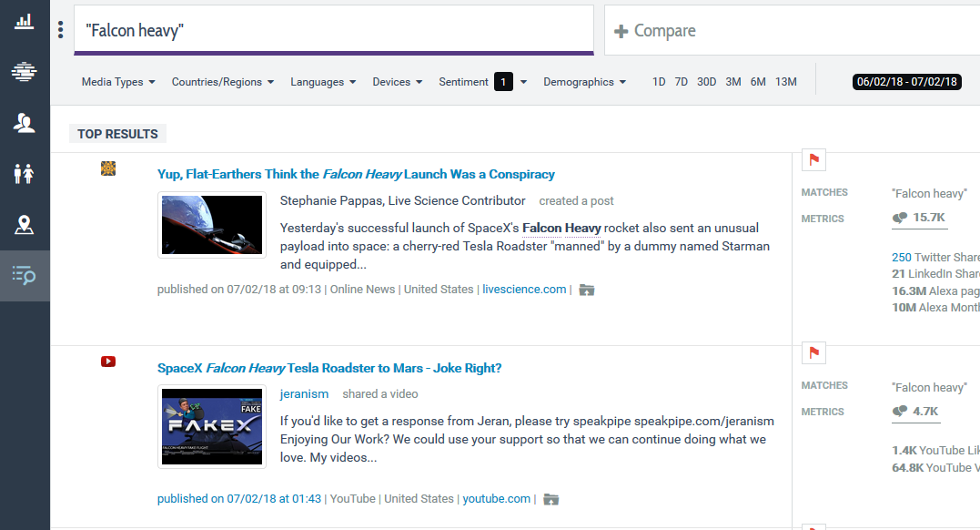Expand the Media Types filter dropdown
The height and width of the screenshot is (530, 980).
click(118, 82)
